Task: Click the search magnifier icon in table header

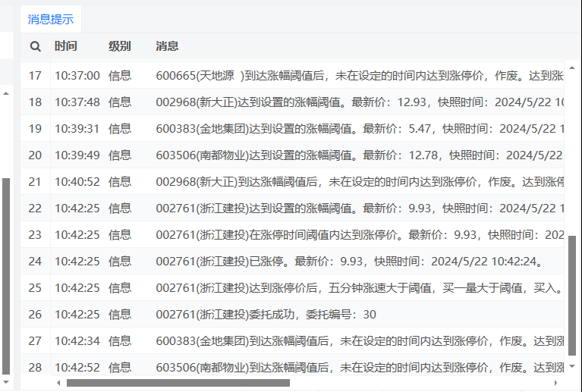Action: point(35,46)
